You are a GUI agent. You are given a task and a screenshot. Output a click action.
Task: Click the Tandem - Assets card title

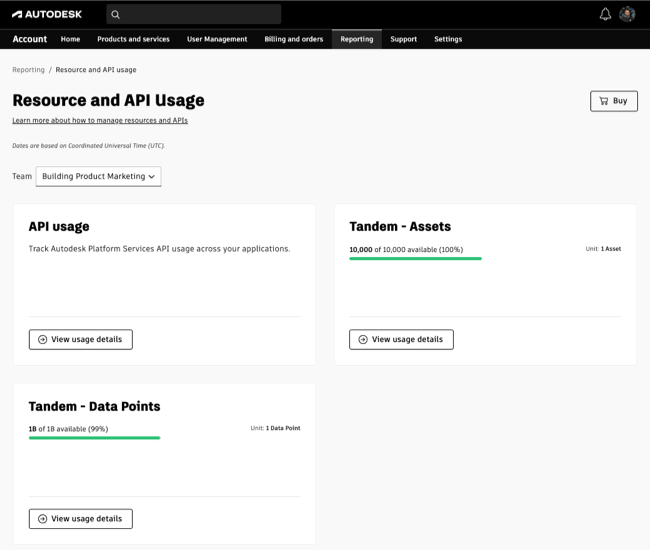click(400, 227)
